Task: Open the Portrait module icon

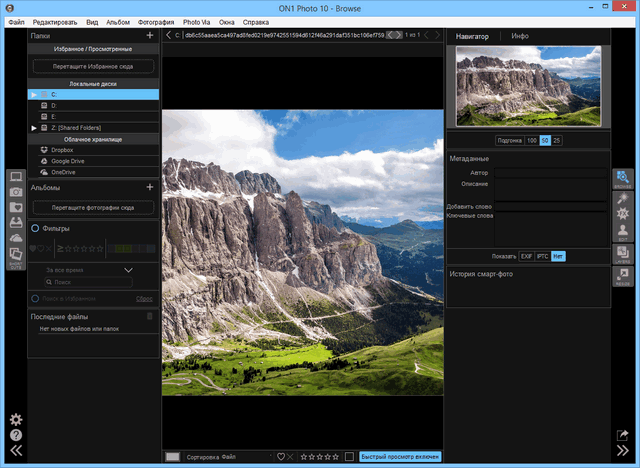Action: (622, 232)
